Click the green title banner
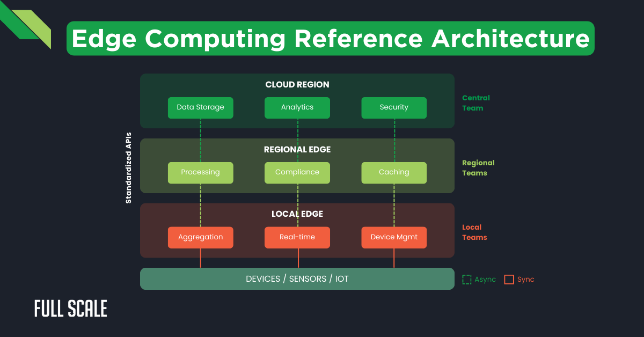644x337 pixels. tap(330, 38)
